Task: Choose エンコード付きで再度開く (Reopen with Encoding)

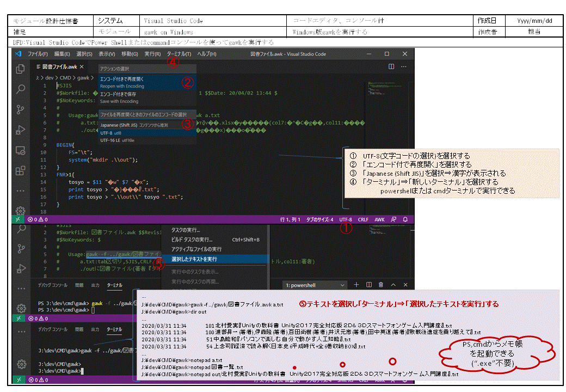Action: point(147,82)
